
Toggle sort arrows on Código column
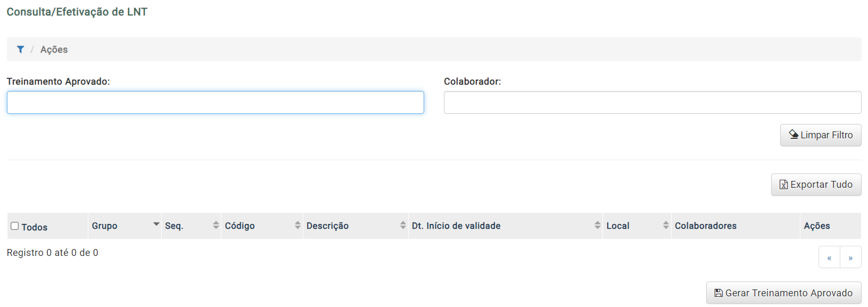pos(297,225)
